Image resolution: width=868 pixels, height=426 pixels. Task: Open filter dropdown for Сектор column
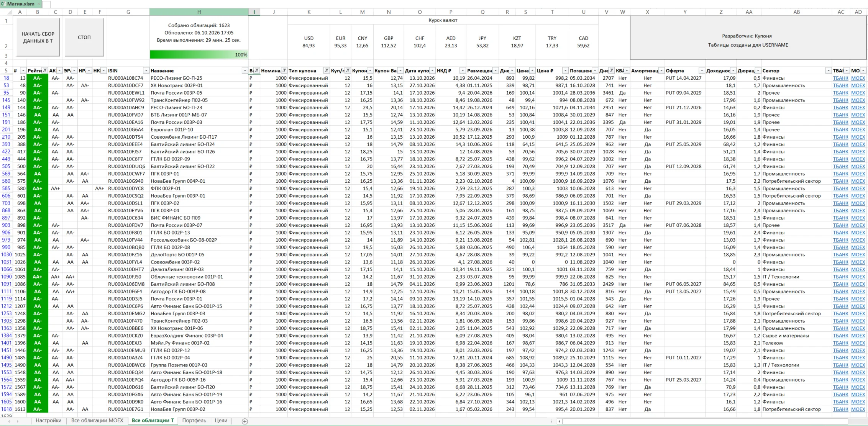(x=829, y=70)
